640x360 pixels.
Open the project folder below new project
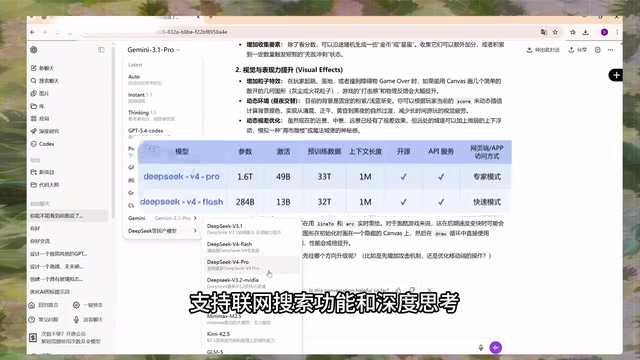tap(33, 185)
